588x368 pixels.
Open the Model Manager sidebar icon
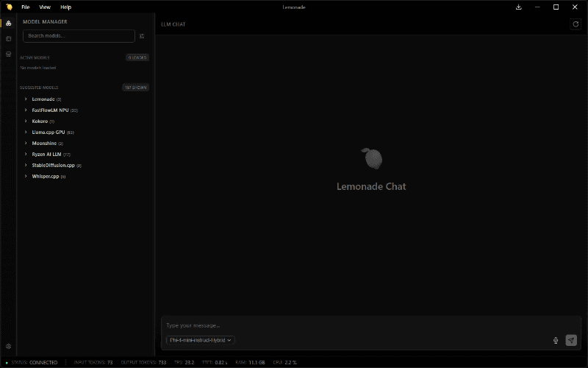(x=8, y=24)
